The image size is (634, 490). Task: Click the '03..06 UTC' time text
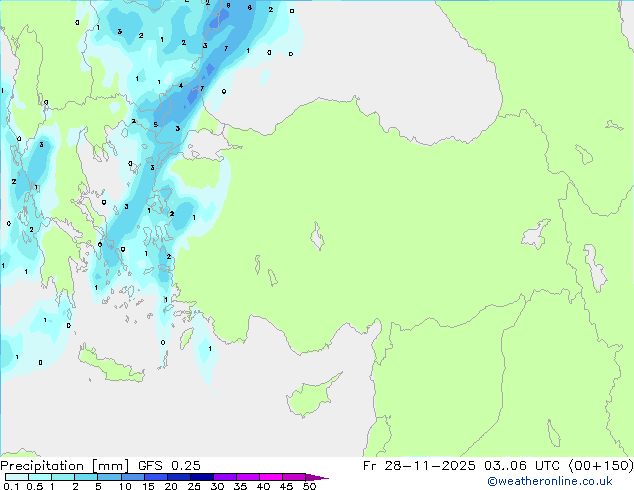click(522, 466)
